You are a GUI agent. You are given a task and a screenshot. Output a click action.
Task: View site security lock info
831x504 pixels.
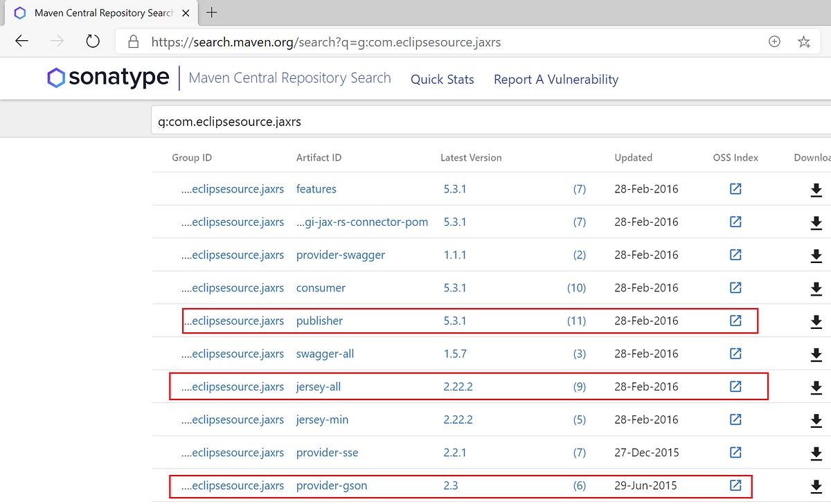(x=134, y=42)
